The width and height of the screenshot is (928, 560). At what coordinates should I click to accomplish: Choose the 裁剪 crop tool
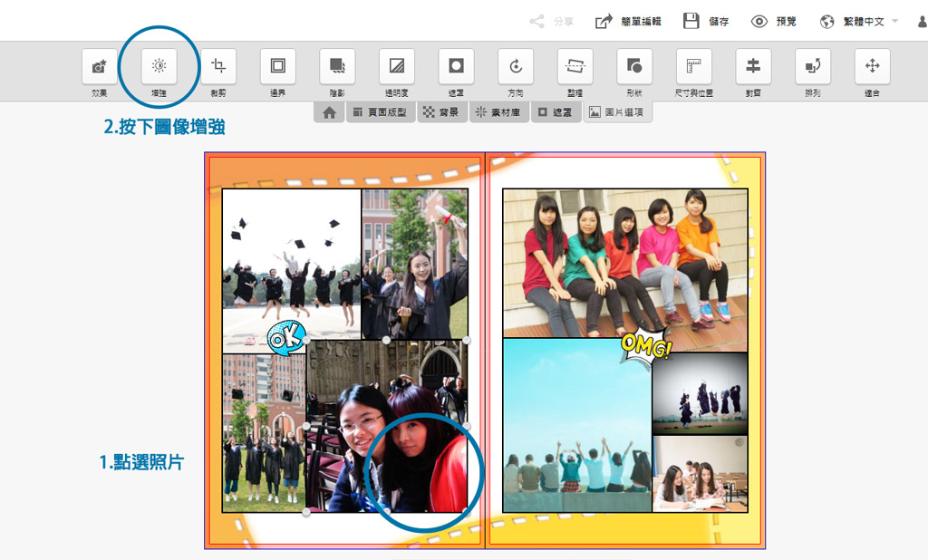218,66
